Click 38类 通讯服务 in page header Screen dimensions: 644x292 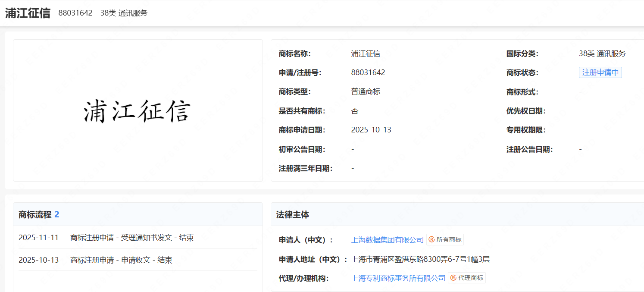tap(124, 13)
